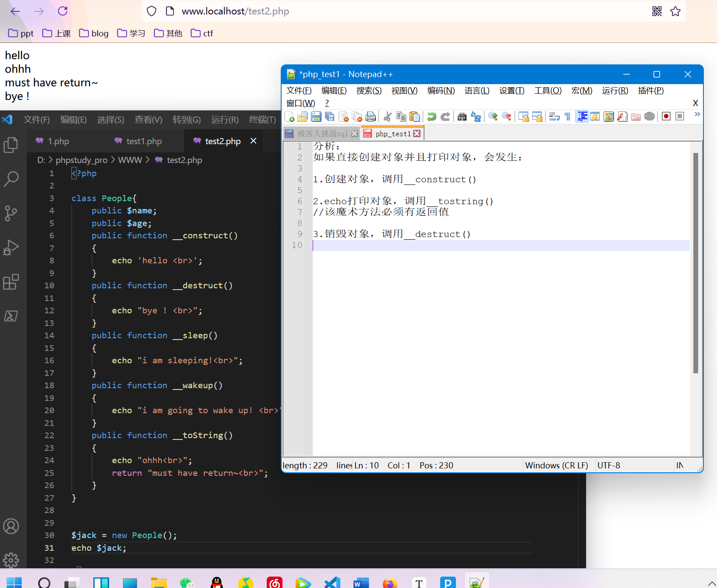Screen dimensions: 717x588
Task: Open 编码(N) menu in Notepad++
Action: (441, 90)
